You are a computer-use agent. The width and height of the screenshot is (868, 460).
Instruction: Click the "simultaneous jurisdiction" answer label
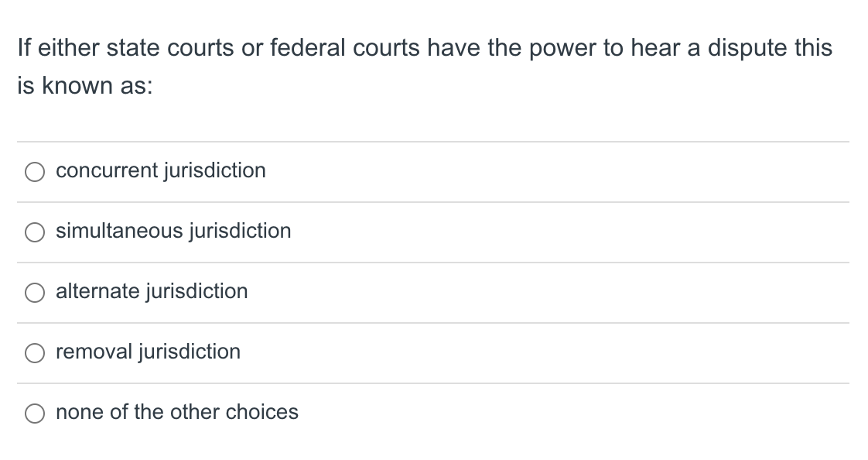(173, 231)
